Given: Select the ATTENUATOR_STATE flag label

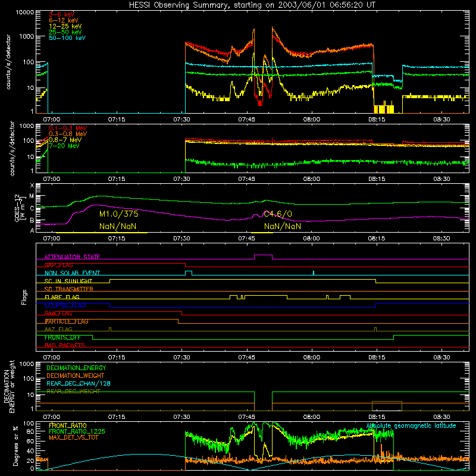Looking at the screenshot, I should pos(72,257).
